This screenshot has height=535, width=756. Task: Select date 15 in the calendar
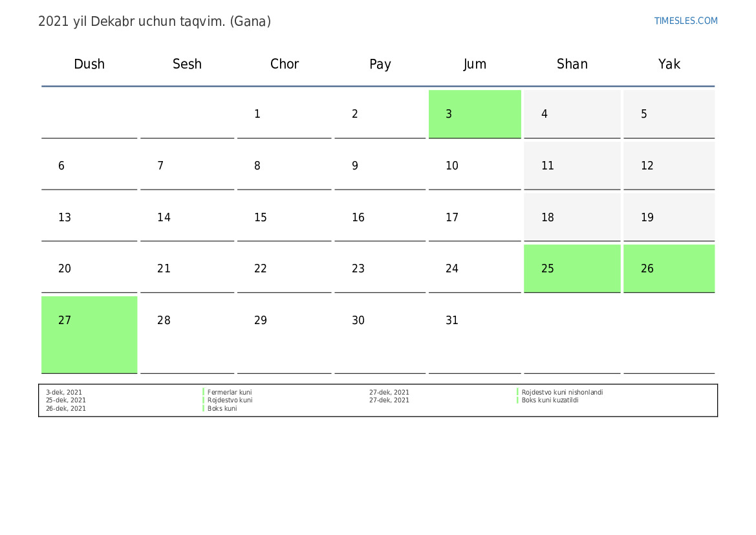click(284, 217)
